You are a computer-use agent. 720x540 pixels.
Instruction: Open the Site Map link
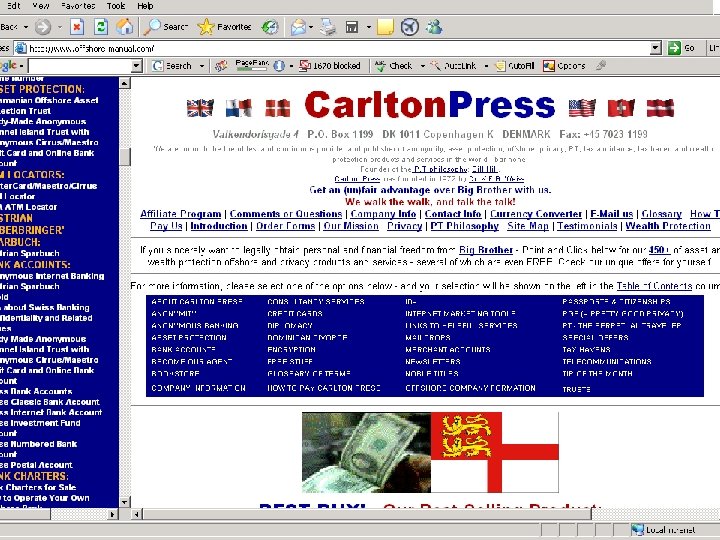coord(528,226)
